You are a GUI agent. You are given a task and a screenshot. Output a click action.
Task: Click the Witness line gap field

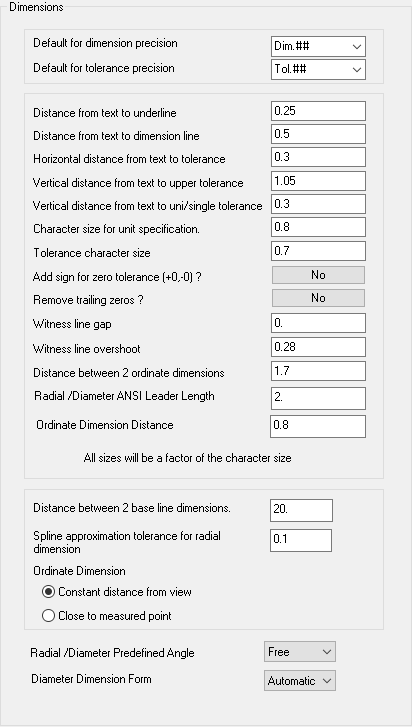pos(318,323)
